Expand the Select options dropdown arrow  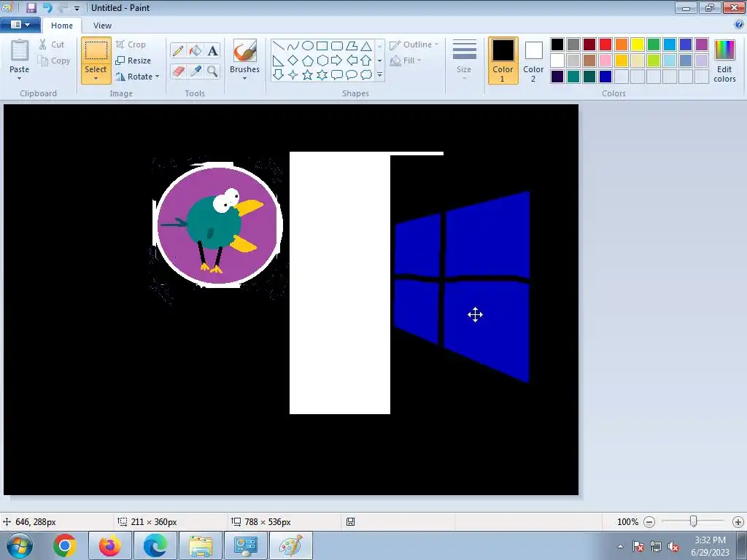(96, 79)
